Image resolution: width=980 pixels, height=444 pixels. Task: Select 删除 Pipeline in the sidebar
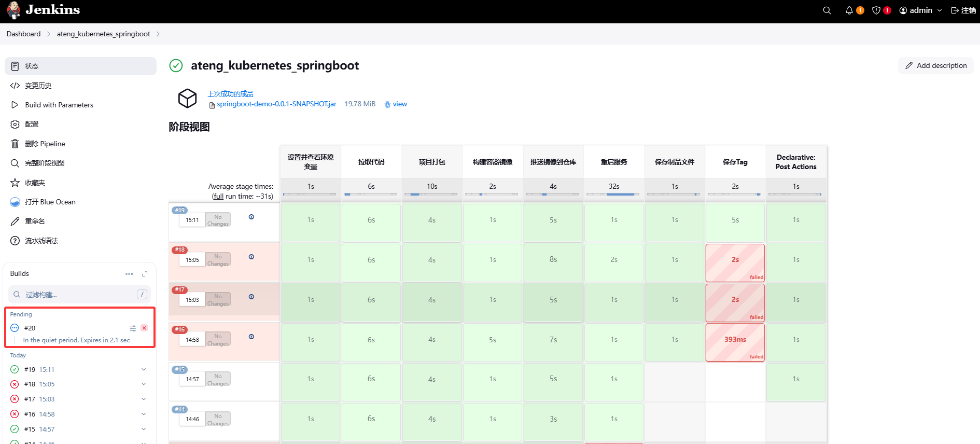coord(45,144)
